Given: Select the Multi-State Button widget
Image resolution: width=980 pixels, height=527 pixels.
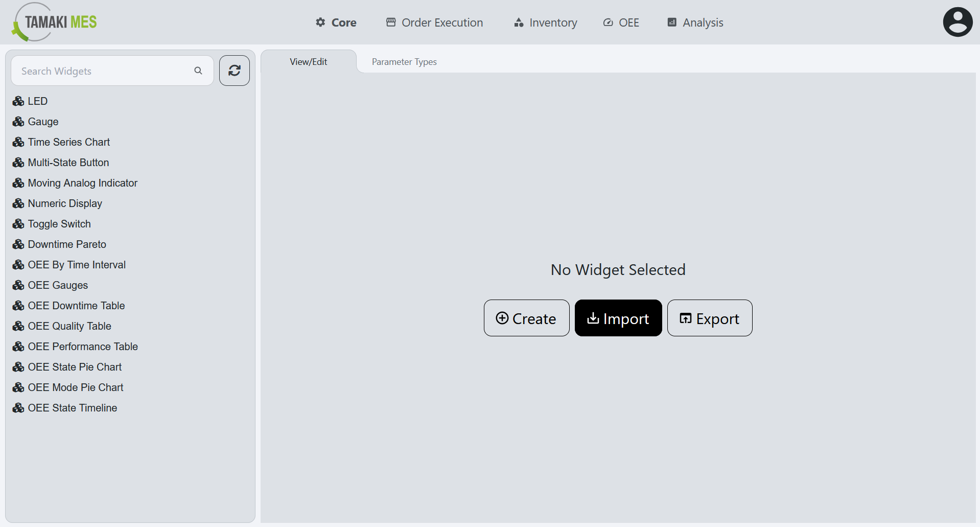Looking at the screenshot, I should pos(68,162).
